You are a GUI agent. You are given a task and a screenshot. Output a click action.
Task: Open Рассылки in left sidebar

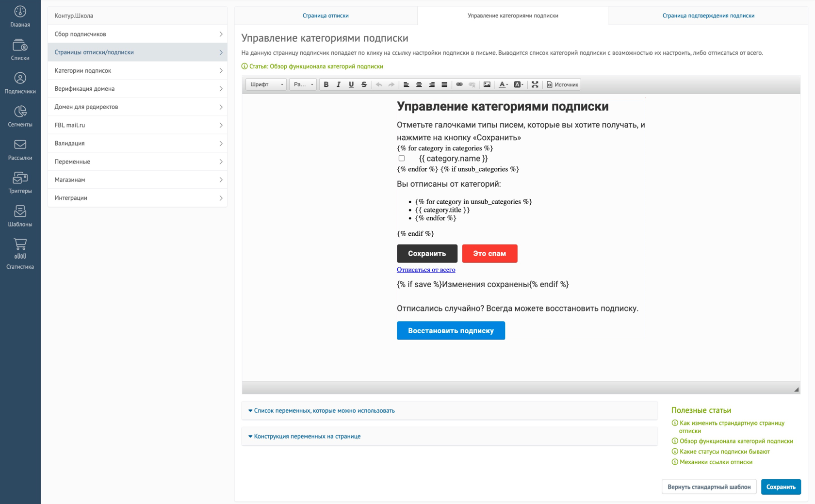20,150
